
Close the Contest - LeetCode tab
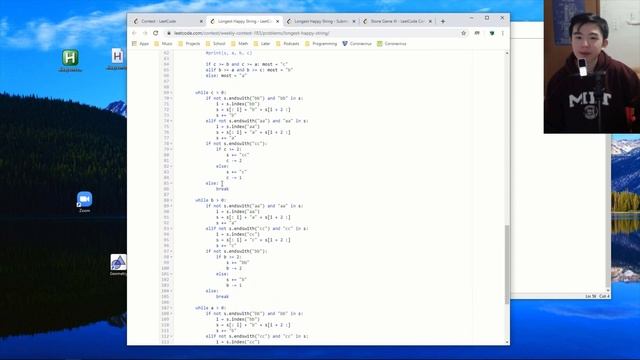[201, 21]
